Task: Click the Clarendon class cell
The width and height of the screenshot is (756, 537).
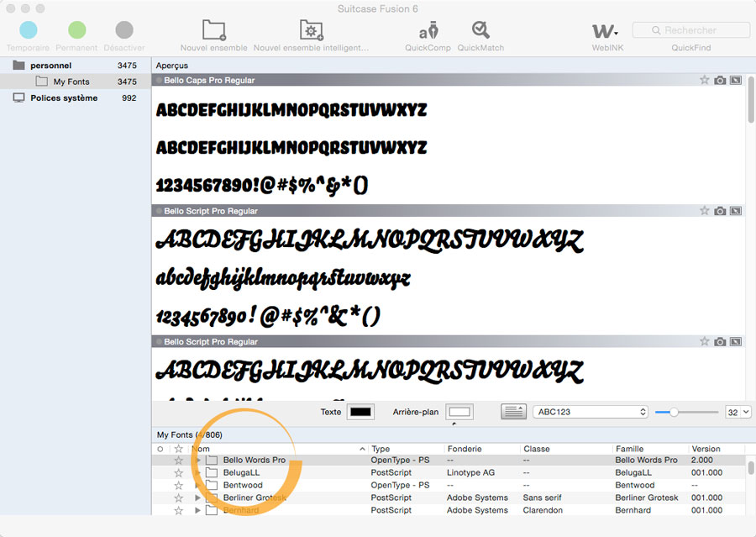Action: (x=543, y=510)
